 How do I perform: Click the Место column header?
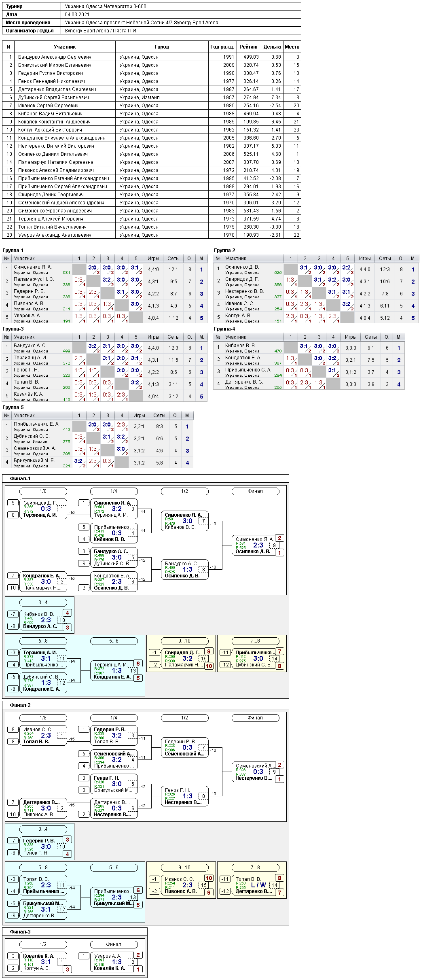pyautogui.click(x=292, y=47)
